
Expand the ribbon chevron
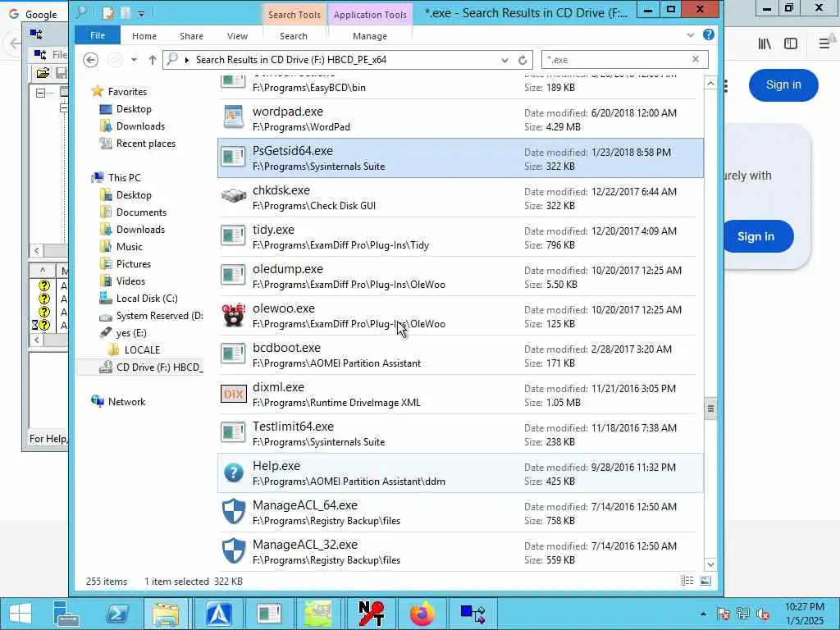coord(690,35)
